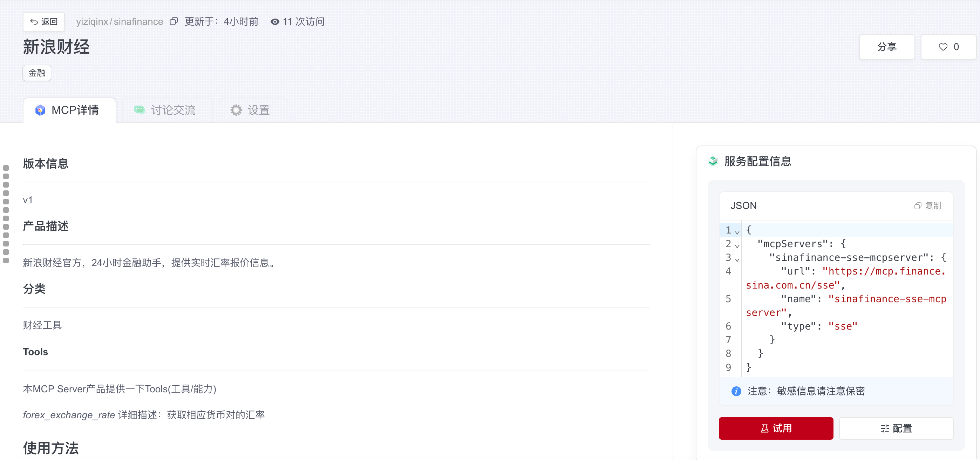Click the green chat bubble icon
Viewport: 980px width, 460px height.
[x=139, y=110]
